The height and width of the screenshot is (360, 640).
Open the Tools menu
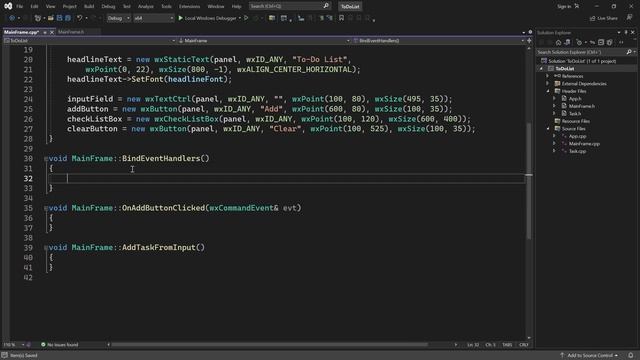point(166,7)
